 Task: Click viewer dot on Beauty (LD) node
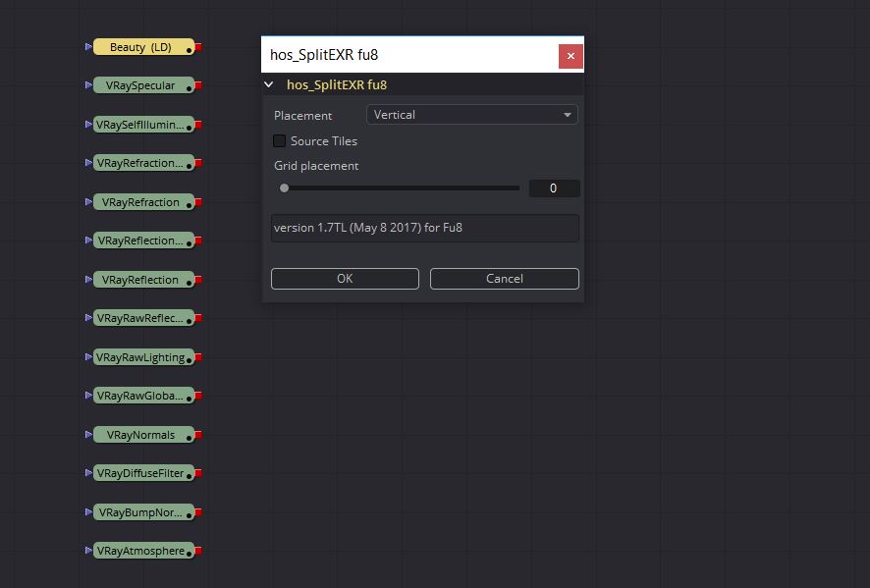[190, 50]
